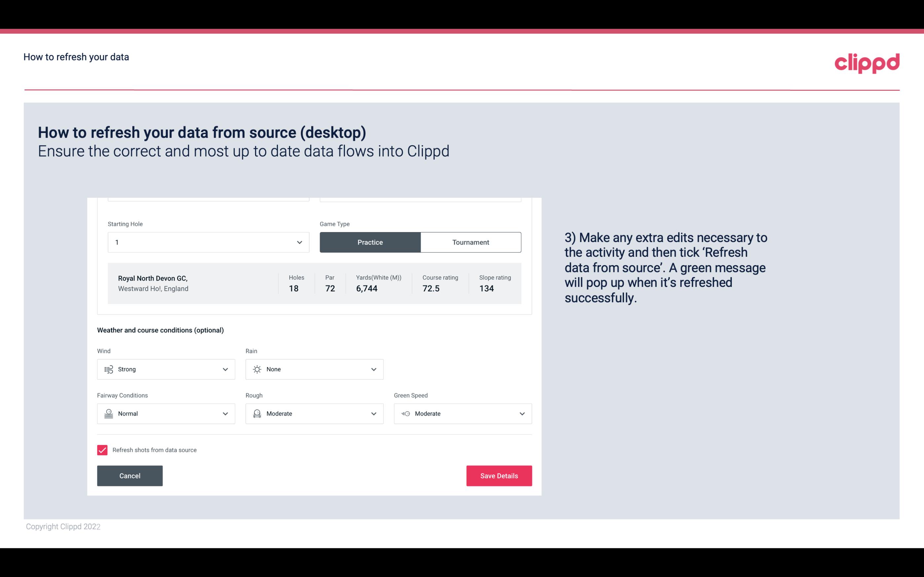The image size is (924, 577).
Task: Click the Clippd logo icon top right
Action: (867, 62)
